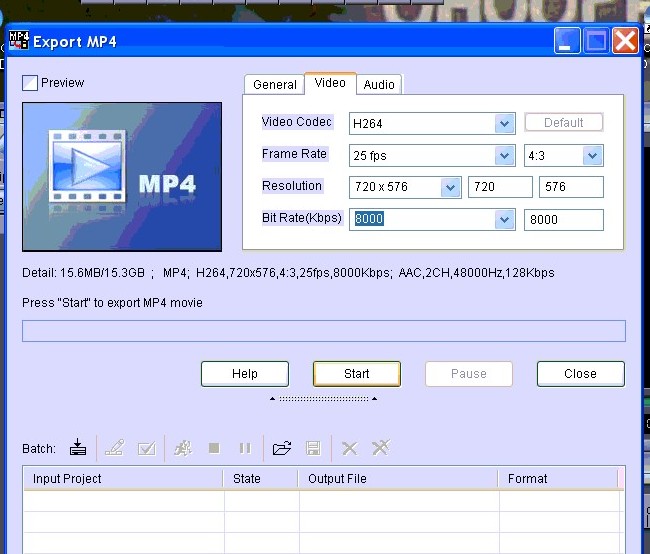
Task: Click the resolution width field showing 720
Action: coord(500,188)
